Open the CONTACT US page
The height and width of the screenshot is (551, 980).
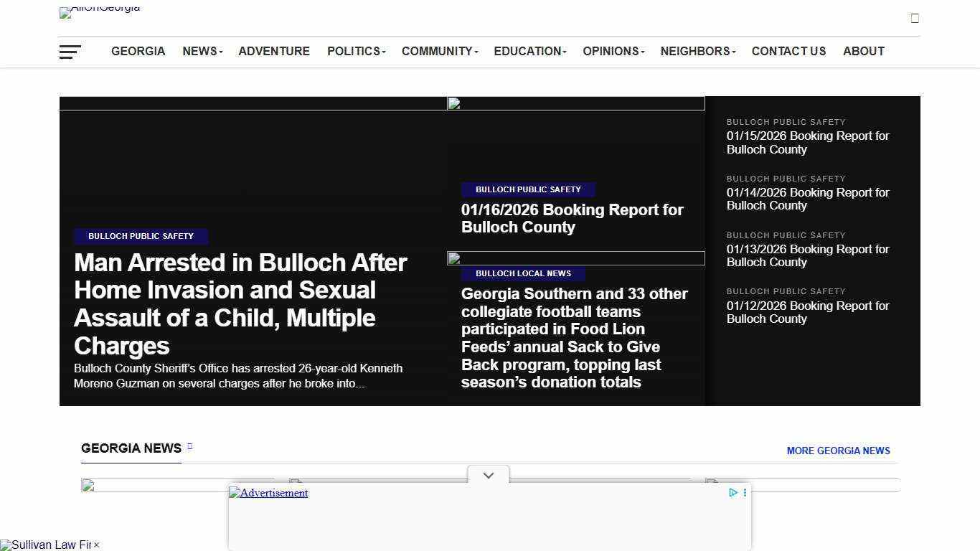tap(788, 51)
